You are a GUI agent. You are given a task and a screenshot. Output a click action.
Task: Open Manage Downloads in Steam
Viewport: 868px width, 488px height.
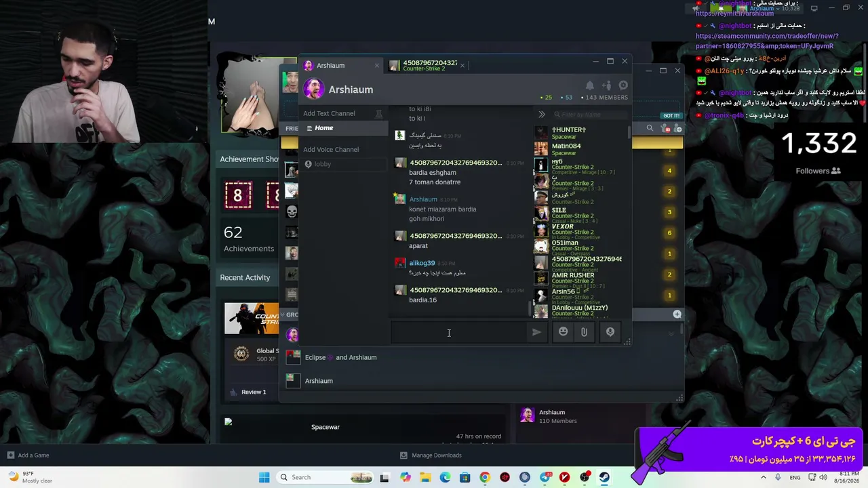tap(431, 455)
